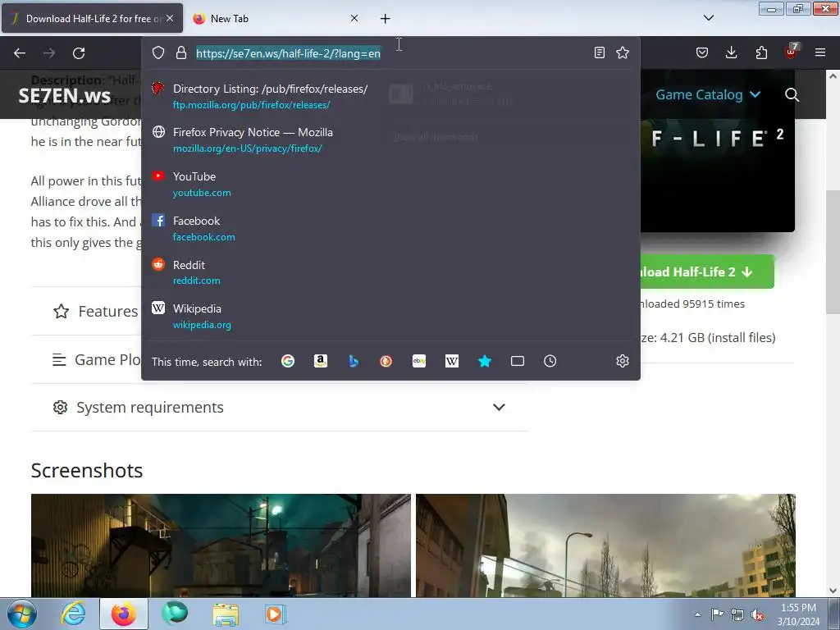
Task: Select the YouTube suggestion
Action: click(390, 185)
